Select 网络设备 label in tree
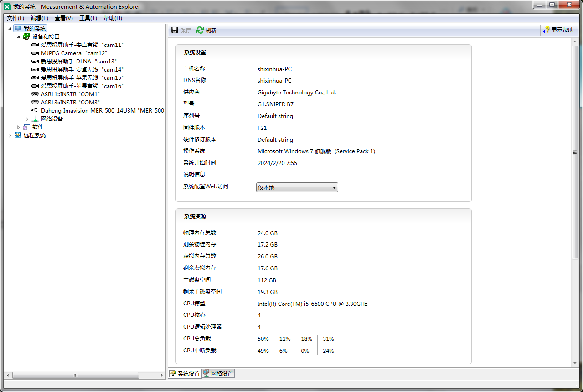 click(52, 119)
